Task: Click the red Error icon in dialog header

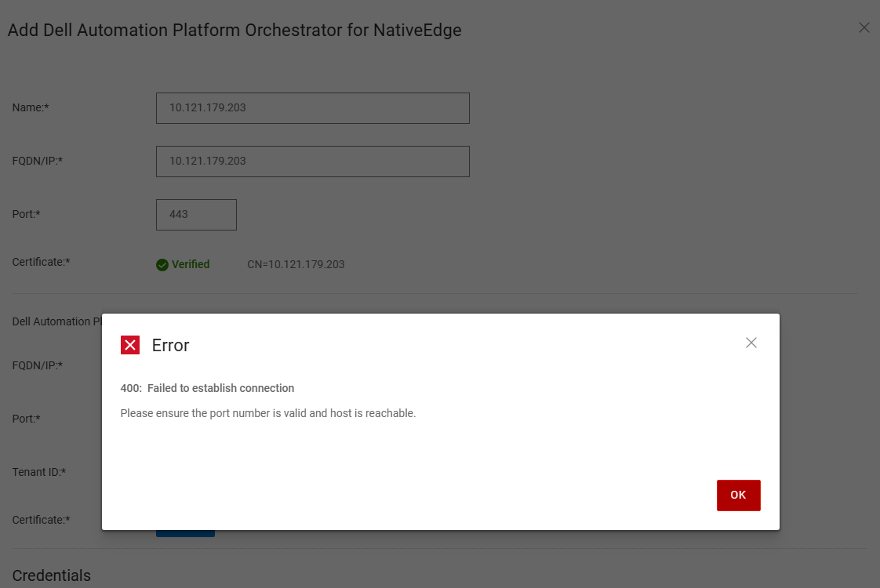Action: tap(130, 345)
